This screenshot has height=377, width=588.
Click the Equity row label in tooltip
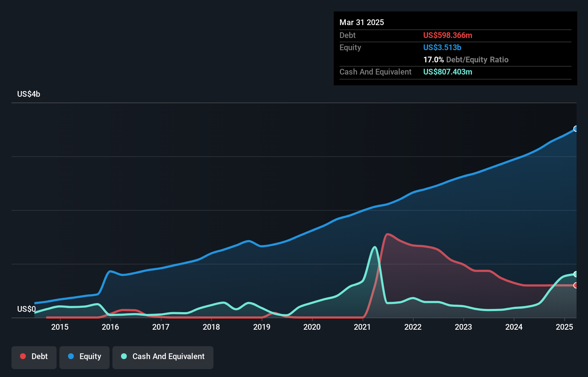coord(350,47)
